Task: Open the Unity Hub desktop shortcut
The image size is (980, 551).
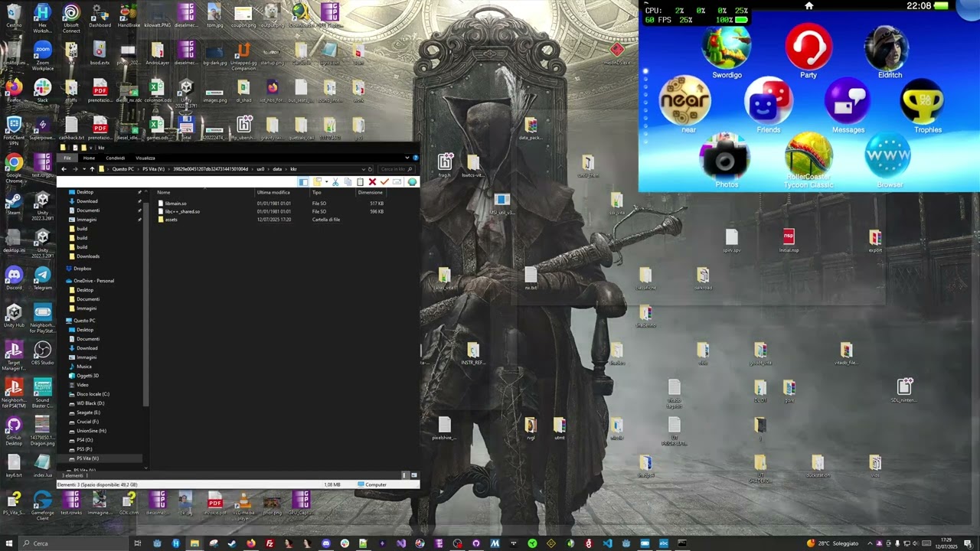Action: 14,315
